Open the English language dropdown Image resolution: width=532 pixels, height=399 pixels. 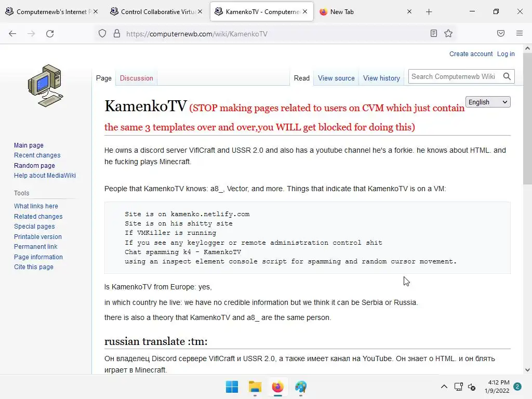(x=488, y=102)
